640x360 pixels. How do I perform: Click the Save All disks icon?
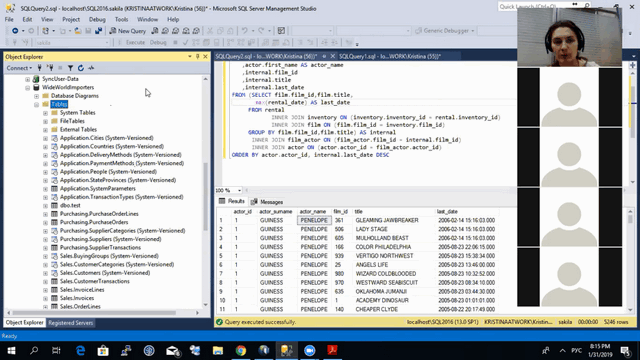tap(98, 31)
